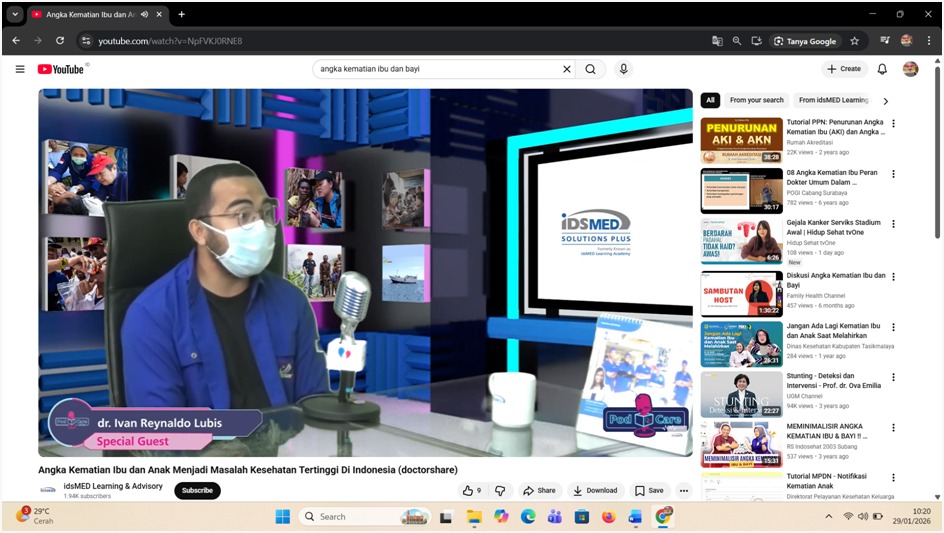Click the YouTube logo to go home
The height and width of the screenshot is (533, 944).
coord(62,69)
